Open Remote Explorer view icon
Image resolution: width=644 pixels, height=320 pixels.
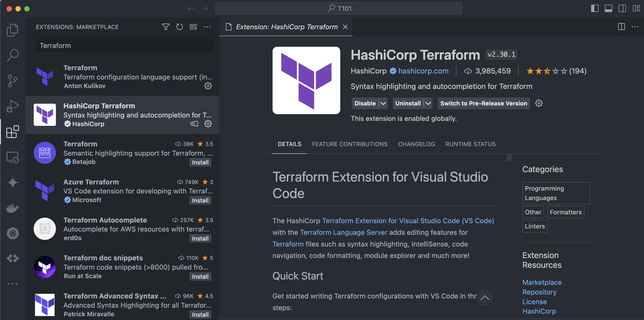13,157
